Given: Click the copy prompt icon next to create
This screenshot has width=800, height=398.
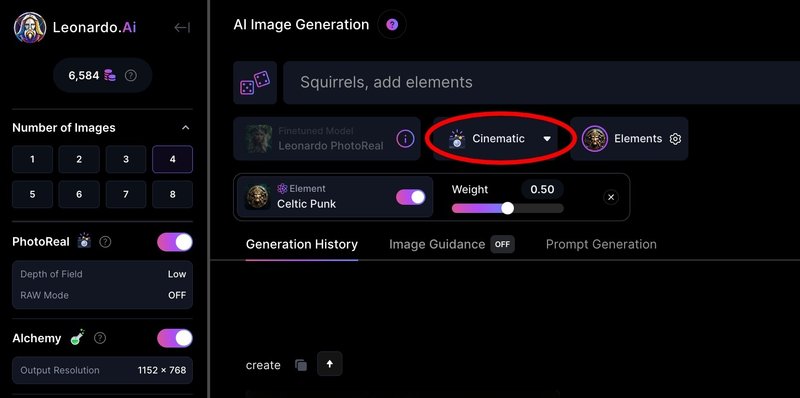Looking at the screenshot, I should pos(301,365).
